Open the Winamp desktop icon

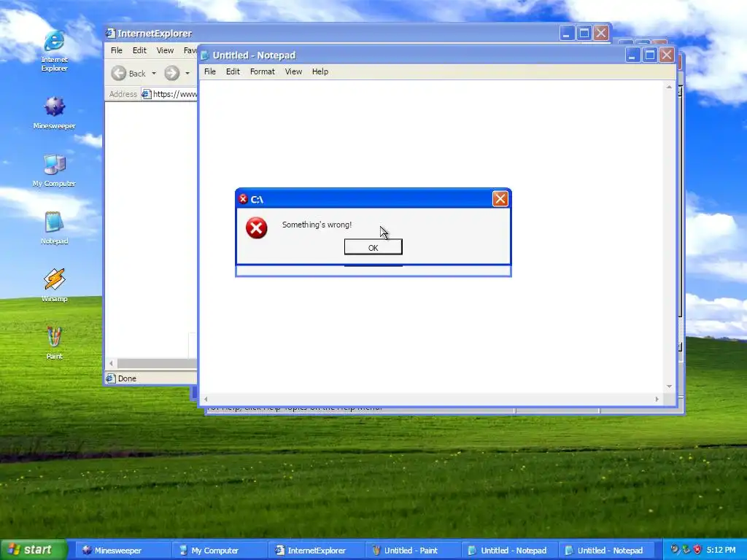54,285
